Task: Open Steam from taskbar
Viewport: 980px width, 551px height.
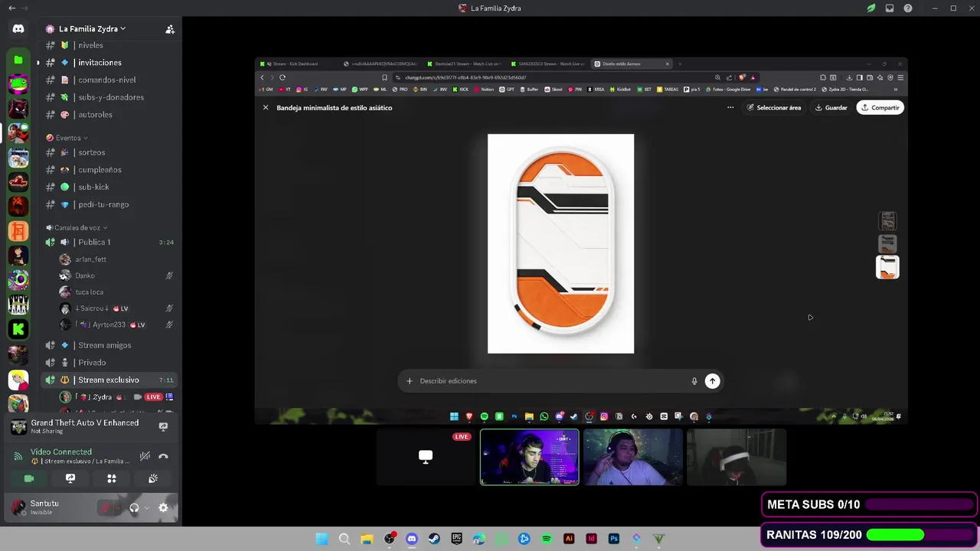Action: pos(434,539)
